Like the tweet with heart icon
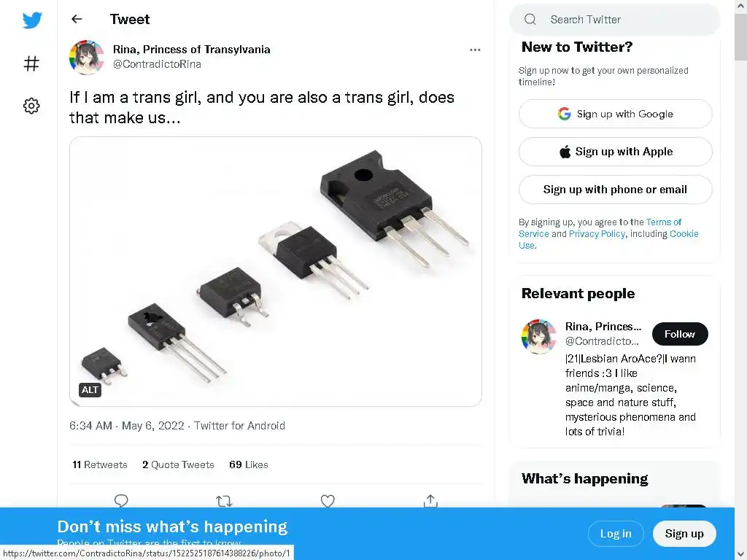This screenshot has width=747, height=560. click(x=328, y=501)
